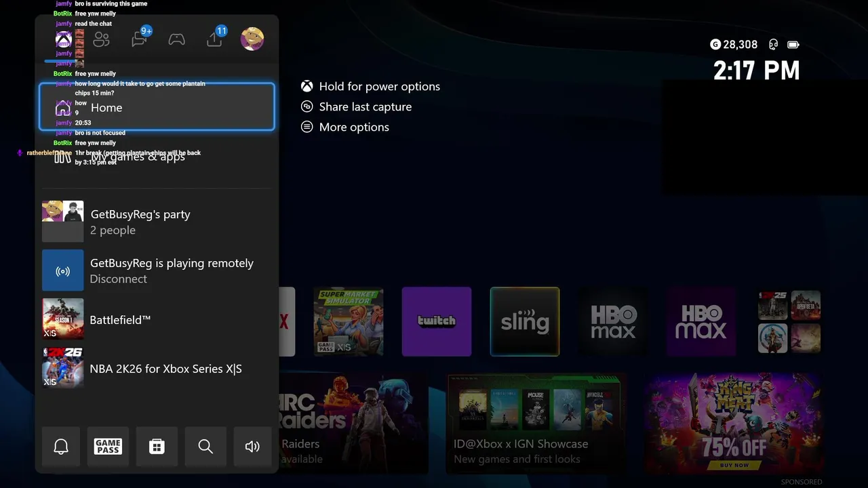
Task: Launch NBA 2K26 for Xbox Series X|S
Action: (157, 368)
